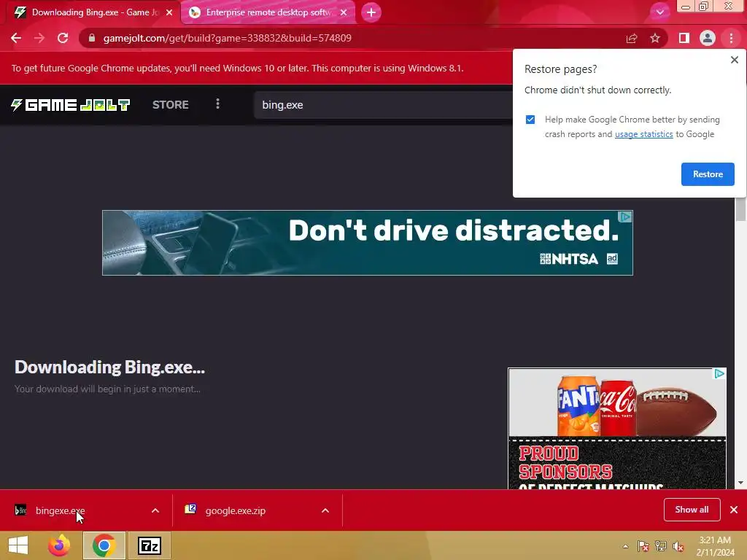This screenshot has width=747, height=560.
Task: Go to Game Jolt home via logo
Action: click(71, 105)
